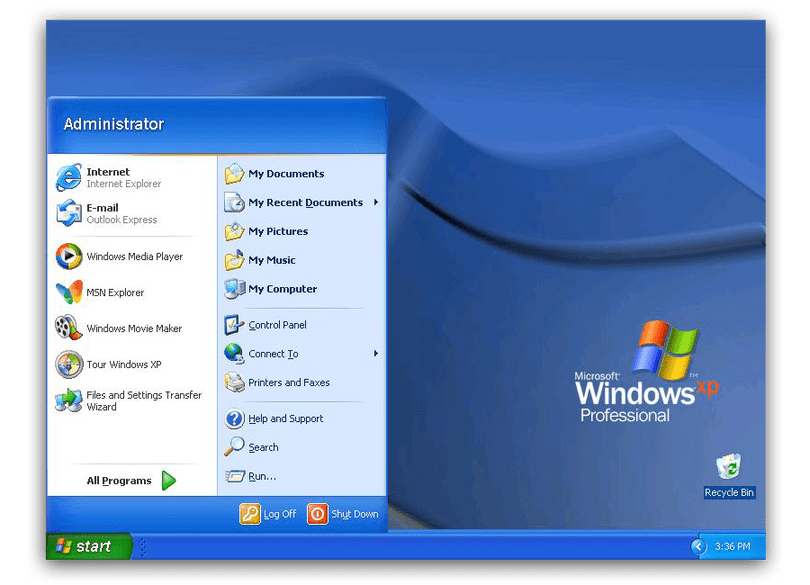
Task: Expand All Programs green arrow
Action: 169,480
